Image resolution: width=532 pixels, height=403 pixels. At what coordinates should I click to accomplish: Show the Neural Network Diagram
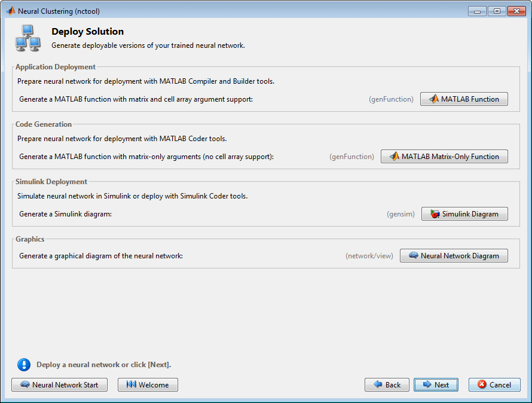pos(454,256)
